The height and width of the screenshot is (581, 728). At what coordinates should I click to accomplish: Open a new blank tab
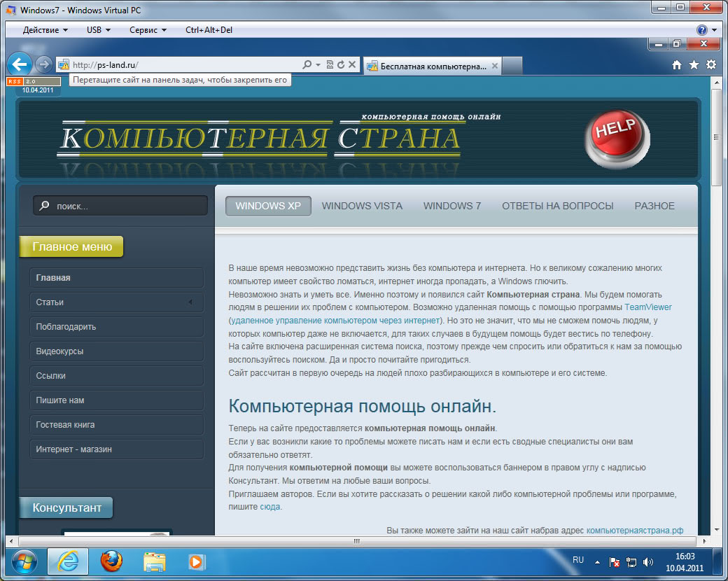[512, 66]
